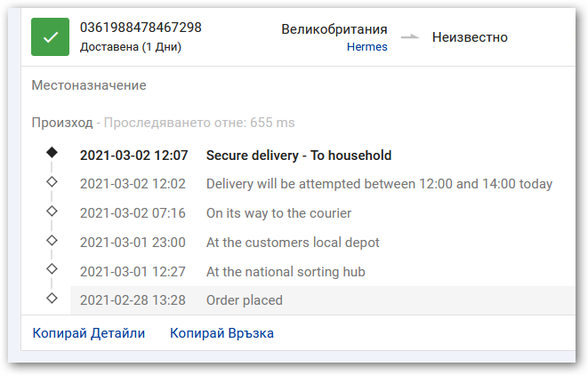This screenshot has height=375, width=588.
Task: Click the Великобритания origin country label
Action: (x=334, y=29)
